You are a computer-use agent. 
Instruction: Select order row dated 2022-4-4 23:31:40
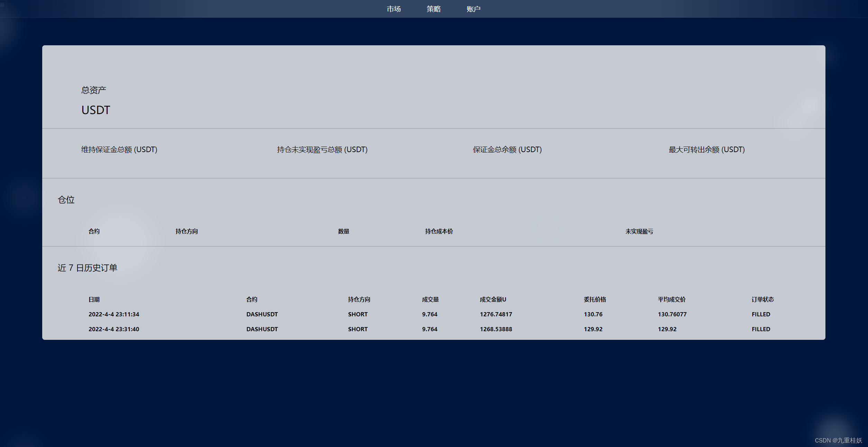(x=114, y=329)
